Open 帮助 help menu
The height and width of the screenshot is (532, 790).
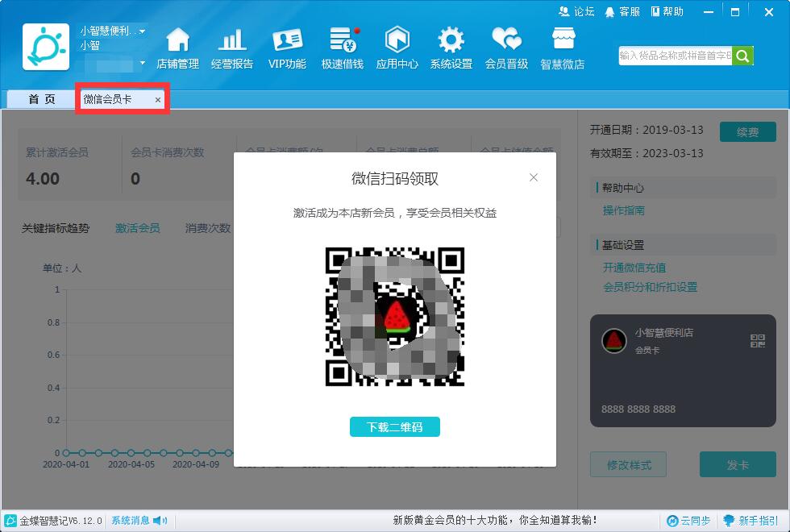pos(667,11)
